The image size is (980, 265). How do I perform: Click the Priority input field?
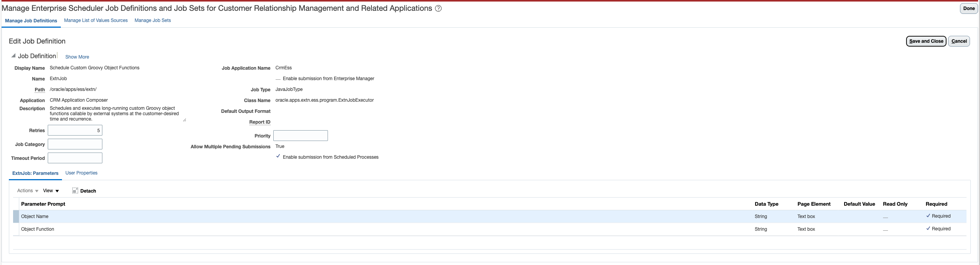(x=300, y=136)
